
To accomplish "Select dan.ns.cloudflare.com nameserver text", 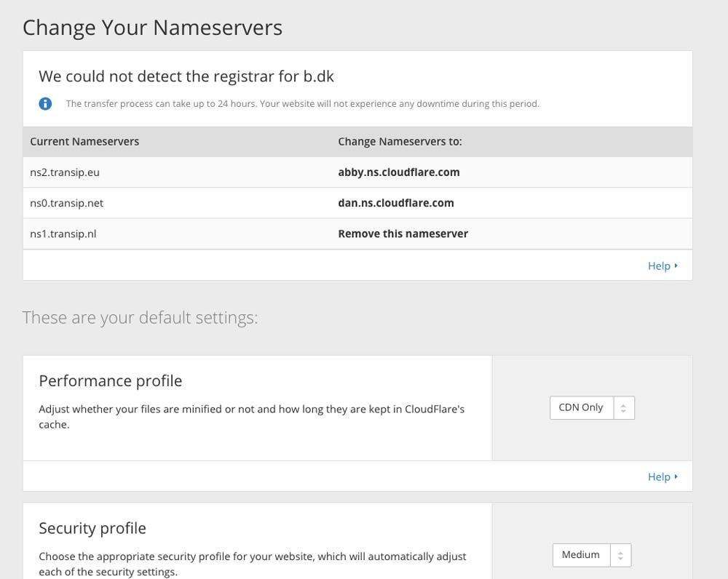I will coord(395,203).
